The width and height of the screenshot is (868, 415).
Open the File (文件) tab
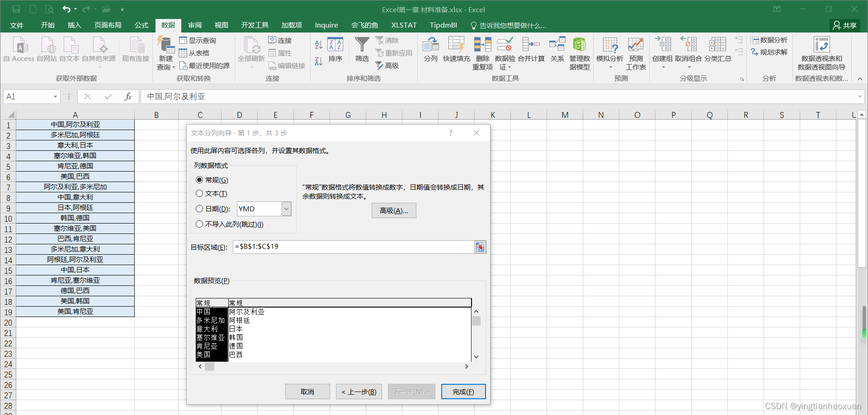point(17,25)
